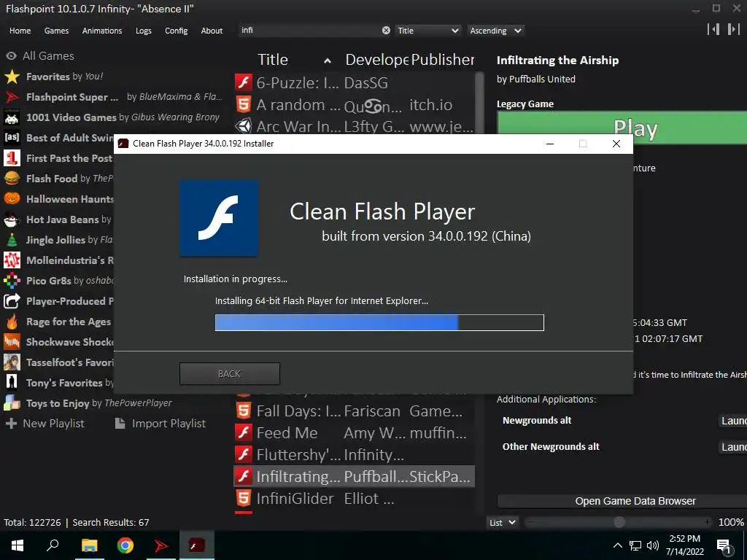Open the Logs tab
Screen dimensions: 747x560
[x=144, y=31]
